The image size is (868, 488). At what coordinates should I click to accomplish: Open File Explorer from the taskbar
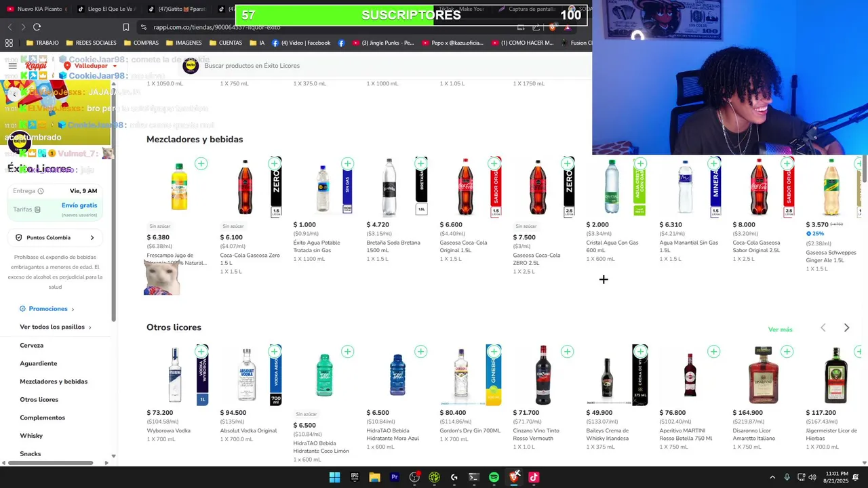coord(374,477)
